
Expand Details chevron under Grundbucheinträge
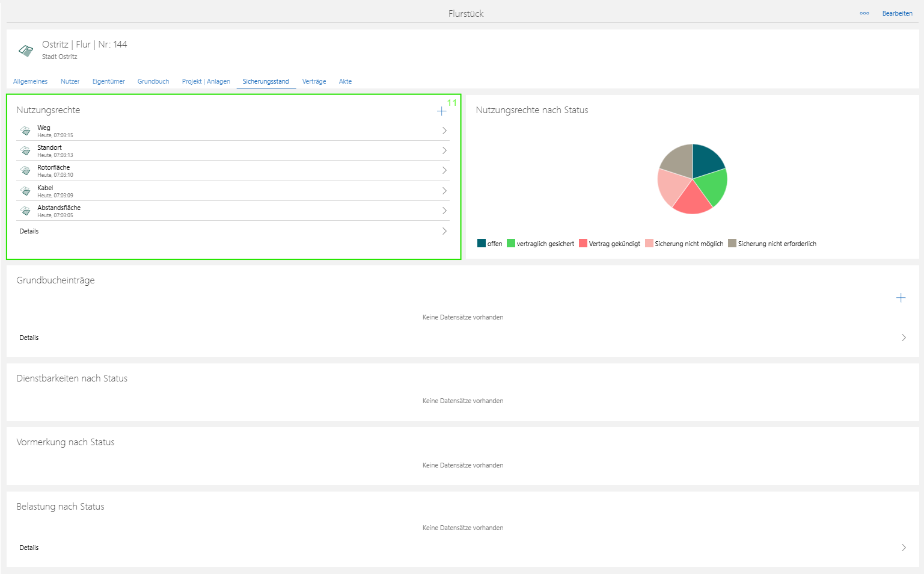[x=904, y=338]
